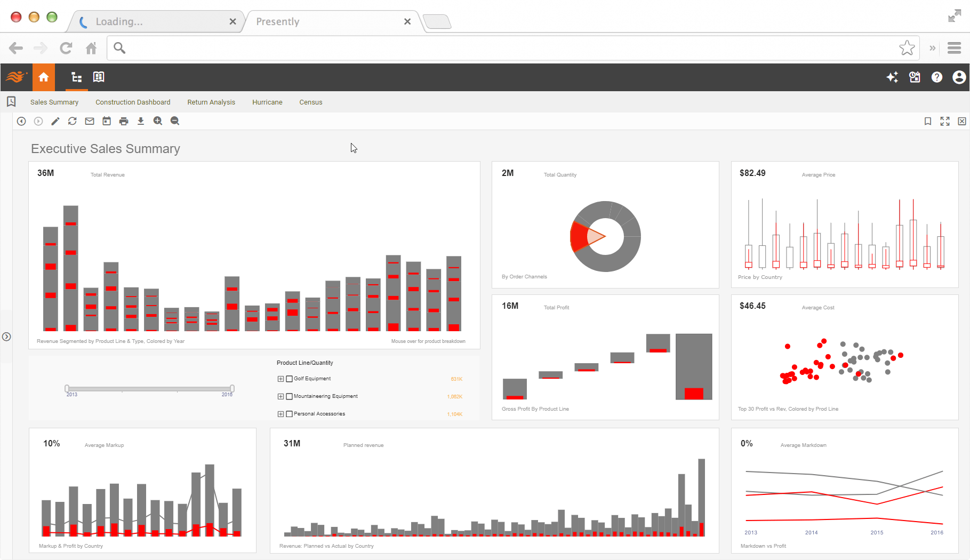Open a new browser tab

click(x=437, y=21)
